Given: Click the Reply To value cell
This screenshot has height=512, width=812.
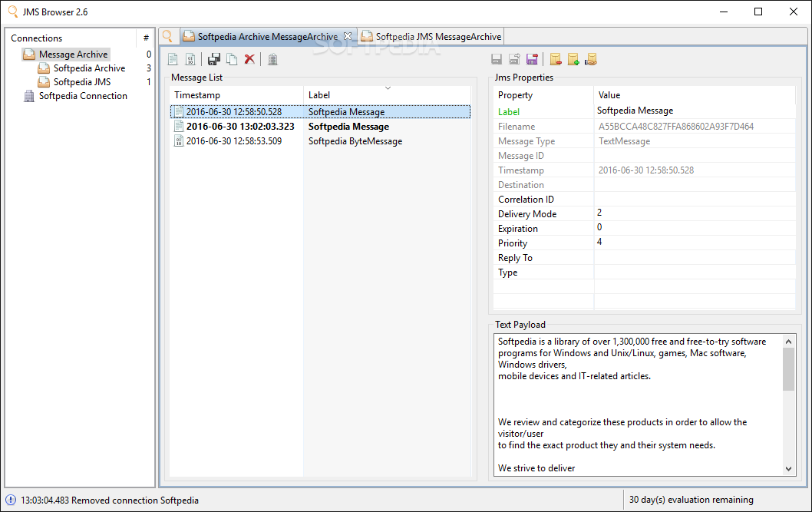Looking at the screenshot, I should click(x=695, y=257).
